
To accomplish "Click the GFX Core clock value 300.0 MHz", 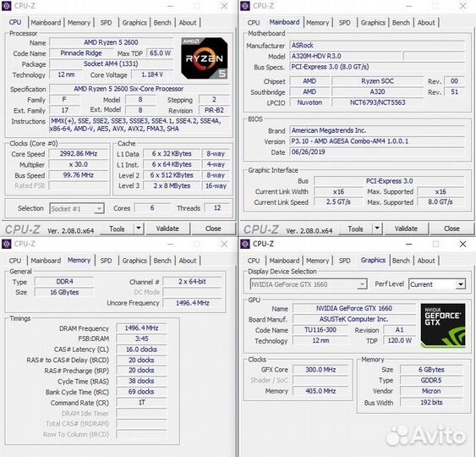I will click(320, 370).
